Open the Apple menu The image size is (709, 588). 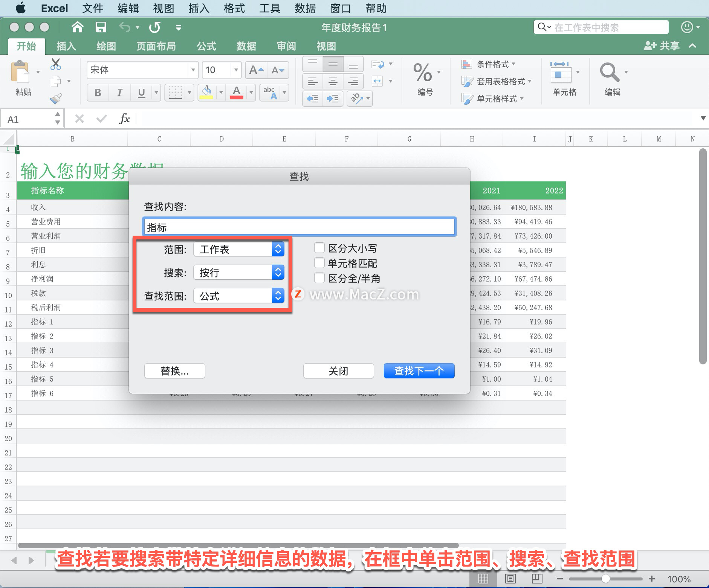21,8
